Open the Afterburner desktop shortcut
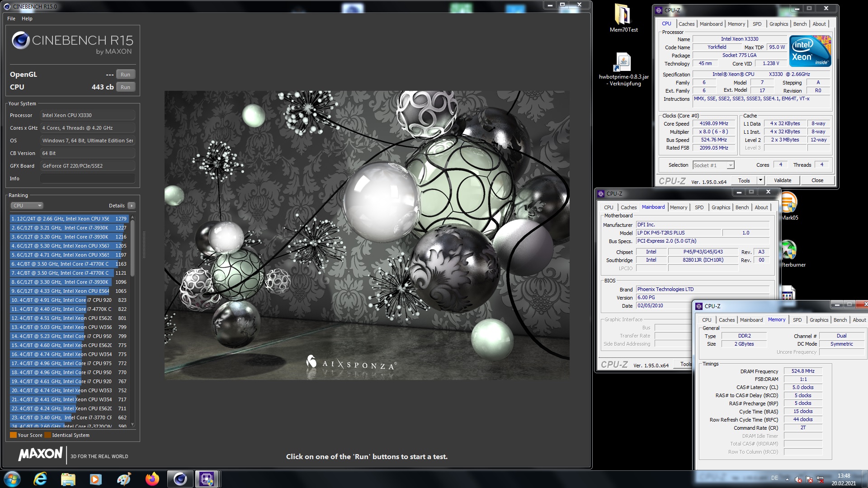Screen dimensions: 868x488 [x=790, y=254]
